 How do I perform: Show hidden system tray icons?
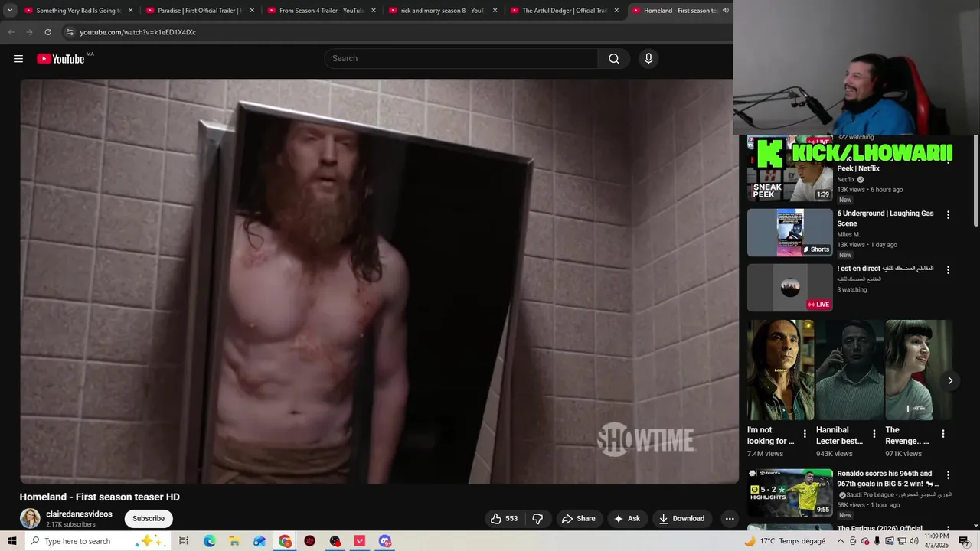(840, 541)
